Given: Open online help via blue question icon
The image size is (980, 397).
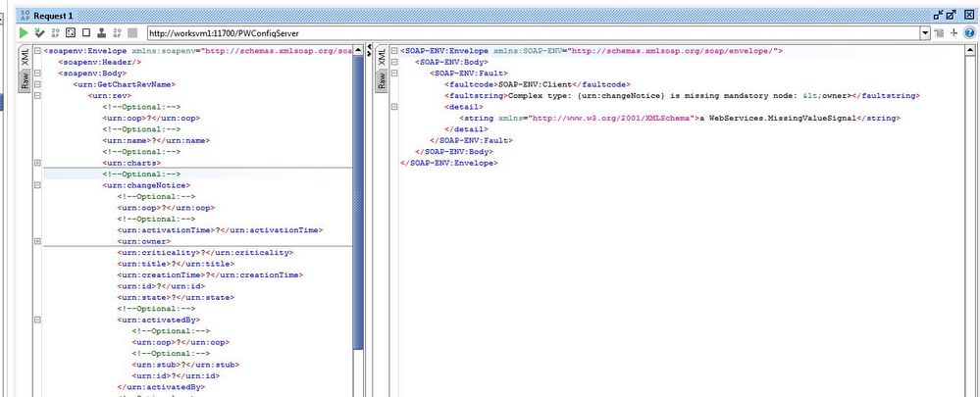Looking at the screenshot, I should [x=968, y=33].
